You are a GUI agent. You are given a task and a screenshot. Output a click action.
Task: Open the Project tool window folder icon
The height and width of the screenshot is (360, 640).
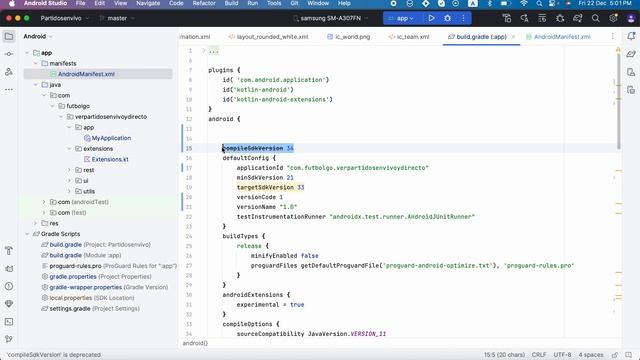click(x=9, y=36)
